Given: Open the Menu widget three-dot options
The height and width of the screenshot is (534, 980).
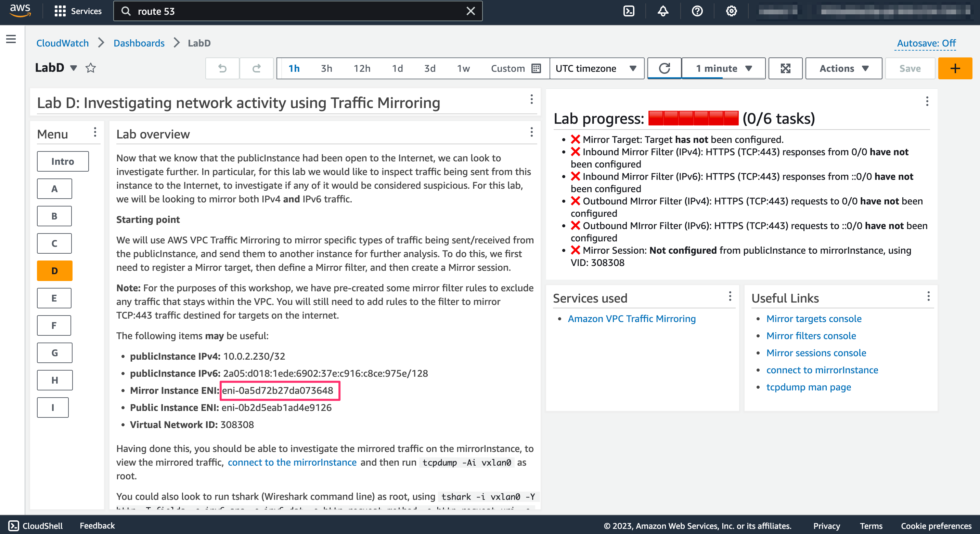Looking at the screenshot, I should click(95, 132).
